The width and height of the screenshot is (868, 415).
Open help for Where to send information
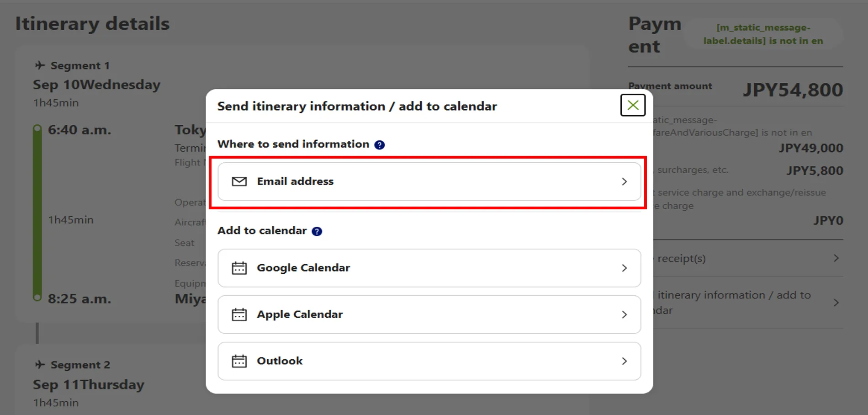379,145
